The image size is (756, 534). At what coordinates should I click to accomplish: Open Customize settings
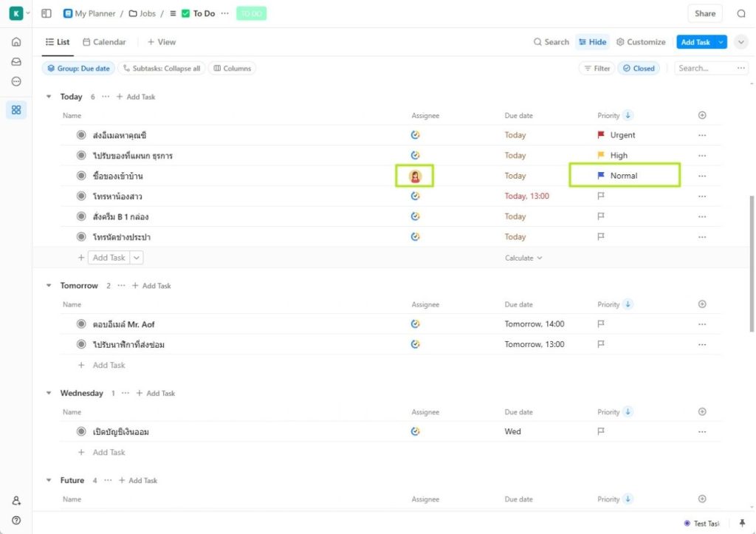click(x=641, y=42)
